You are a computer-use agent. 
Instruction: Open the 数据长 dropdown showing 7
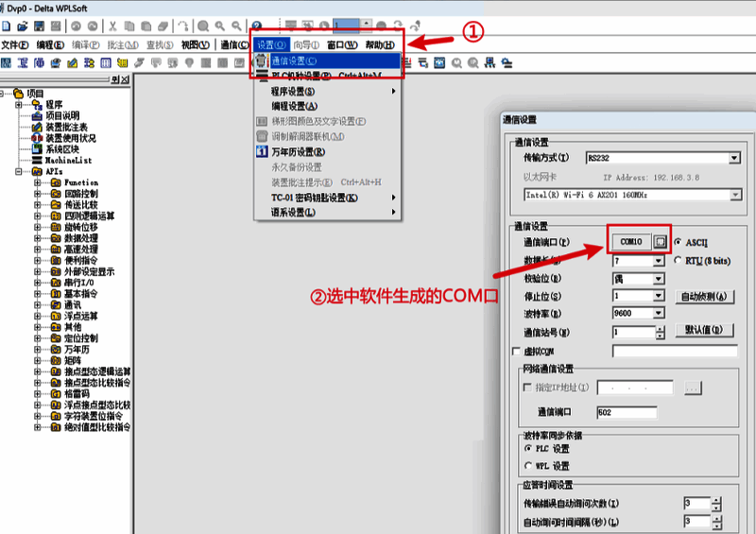tap(659, 261)
